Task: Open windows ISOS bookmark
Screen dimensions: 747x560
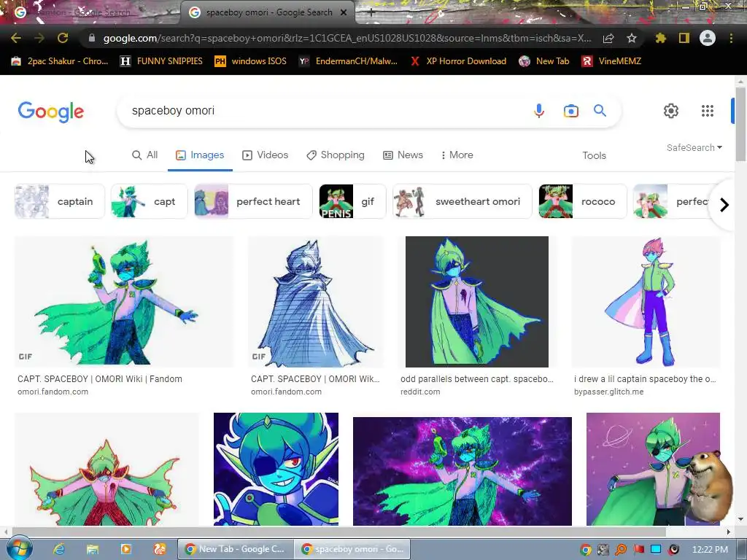Action: click(x=251, y=61)
